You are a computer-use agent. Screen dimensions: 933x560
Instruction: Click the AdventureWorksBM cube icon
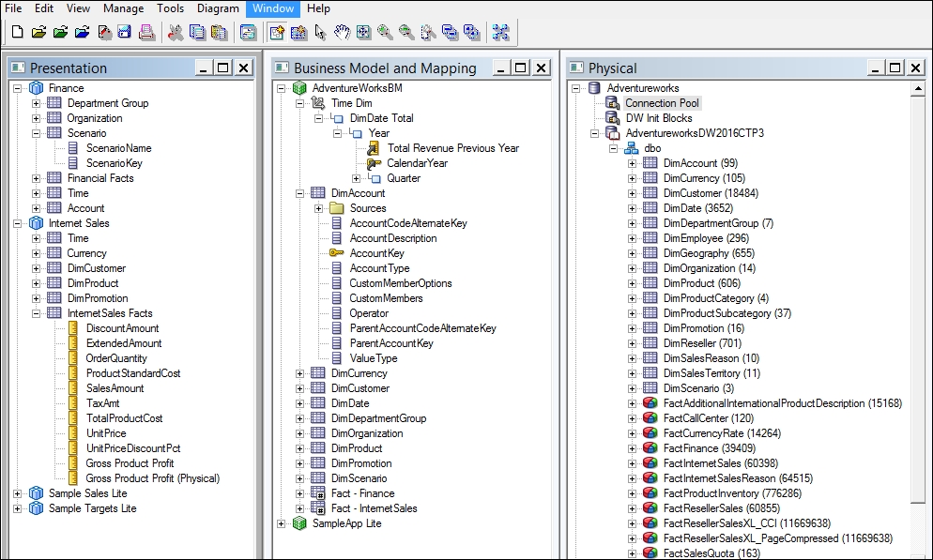click(299, 88)
